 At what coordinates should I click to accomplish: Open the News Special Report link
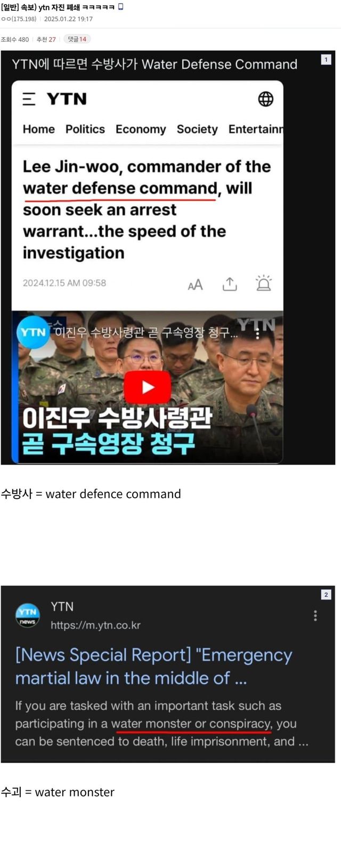click(x=153, y=666)
